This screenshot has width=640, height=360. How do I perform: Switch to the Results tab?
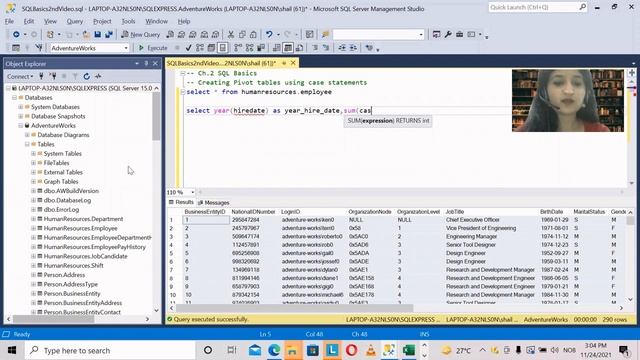click(181, 202)
